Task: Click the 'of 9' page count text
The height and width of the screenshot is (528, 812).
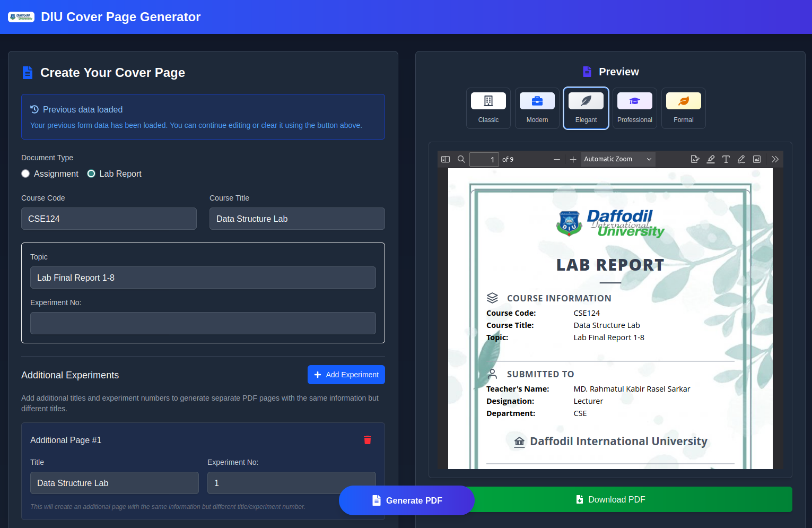Action: [x=508, y=159]
